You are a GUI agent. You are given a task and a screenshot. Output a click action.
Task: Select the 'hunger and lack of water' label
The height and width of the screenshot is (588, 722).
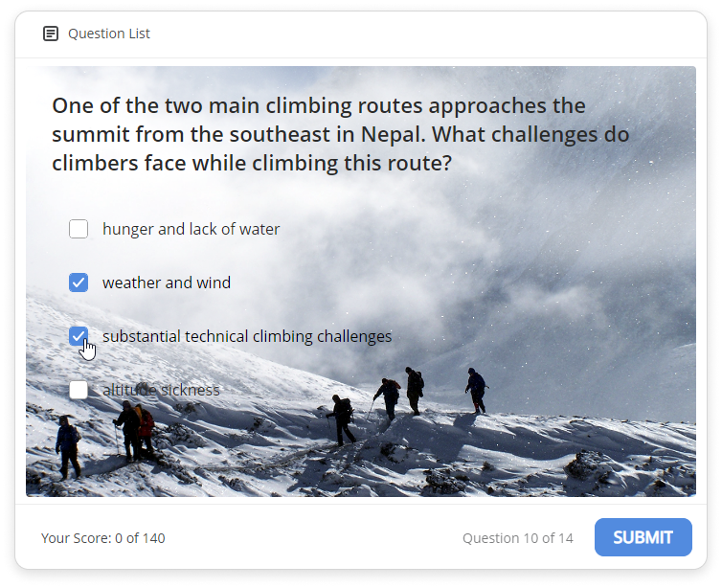[x=192, y=229]
